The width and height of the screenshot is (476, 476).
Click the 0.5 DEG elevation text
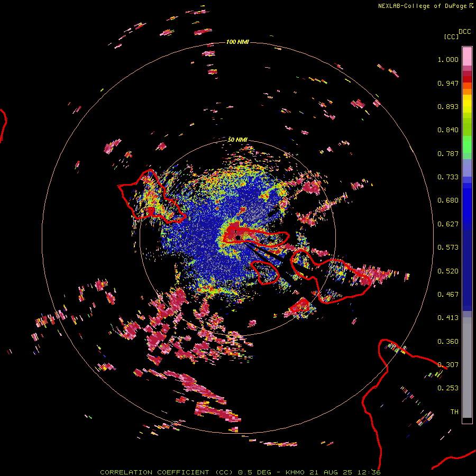[254, 472]
